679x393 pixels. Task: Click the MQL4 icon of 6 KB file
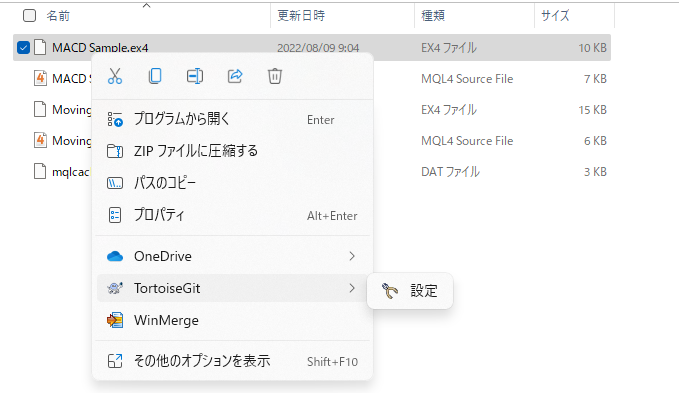[x=40, y=141]
